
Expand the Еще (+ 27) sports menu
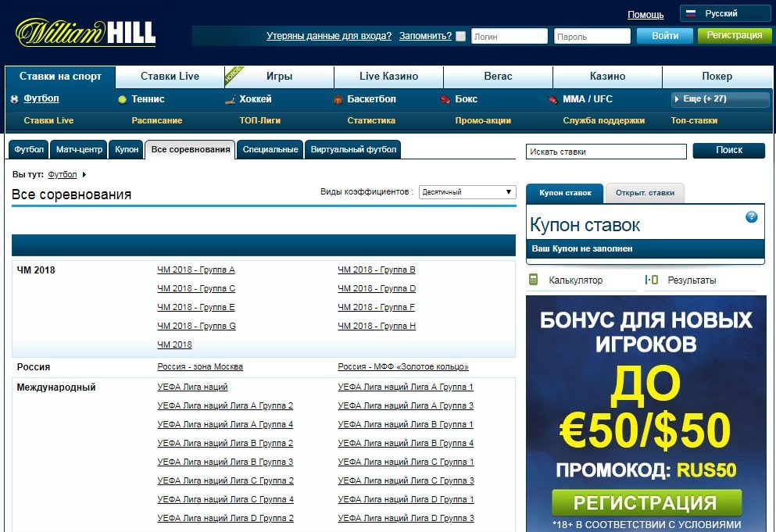720,99
